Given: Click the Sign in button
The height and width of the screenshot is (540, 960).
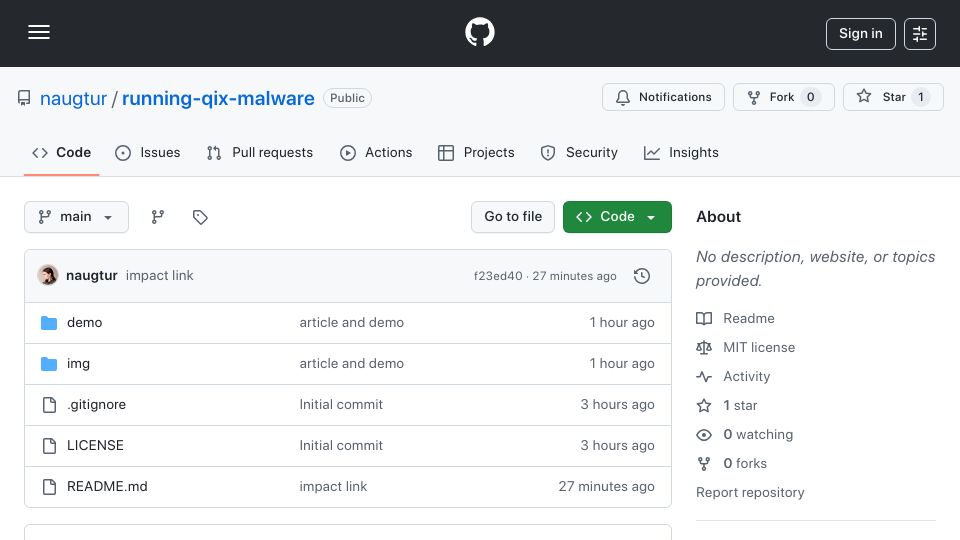Looking at the screenshot, I should click(860, 34).
